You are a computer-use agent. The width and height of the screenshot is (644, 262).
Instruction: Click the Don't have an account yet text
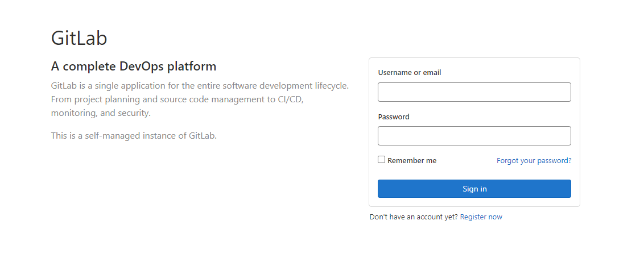coord(413,217)
